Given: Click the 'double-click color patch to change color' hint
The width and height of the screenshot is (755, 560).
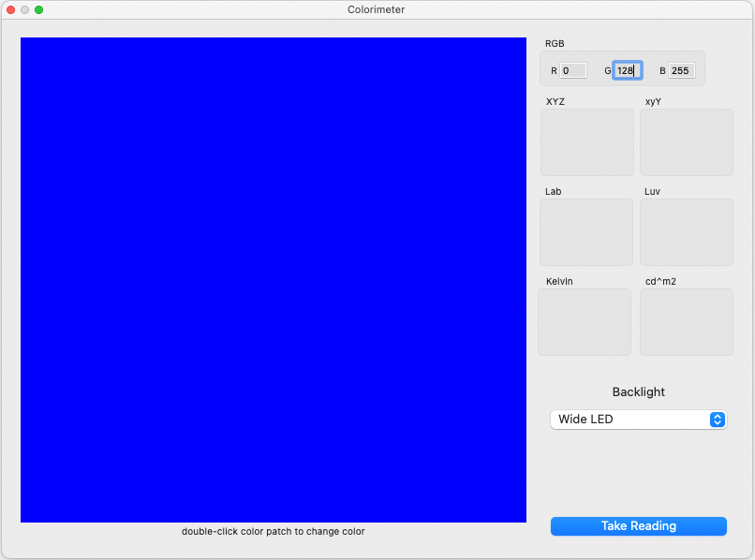Looking at the screenshot, I should 273,532.
